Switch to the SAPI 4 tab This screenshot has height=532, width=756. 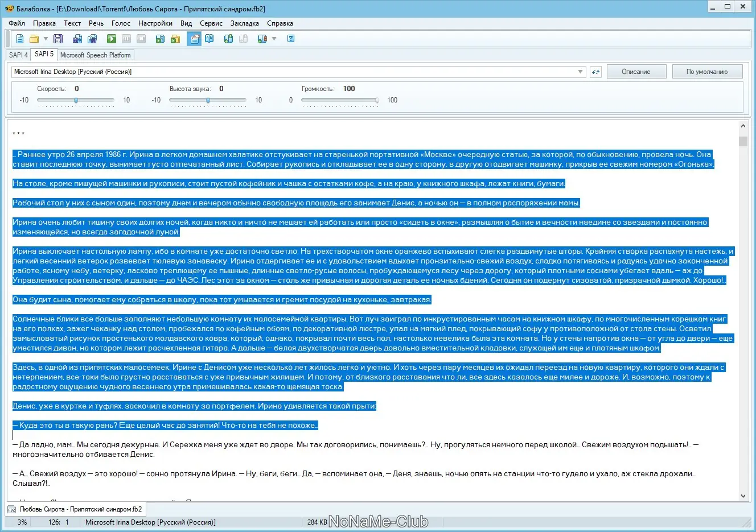point(18,55)
